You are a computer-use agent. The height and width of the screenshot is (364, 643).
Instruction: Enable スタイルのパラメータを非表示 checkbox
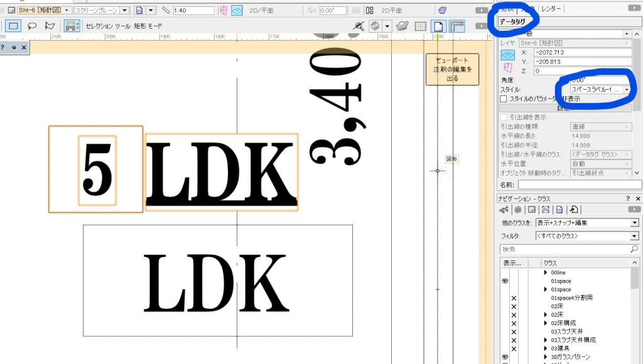[x=504, y=99]
